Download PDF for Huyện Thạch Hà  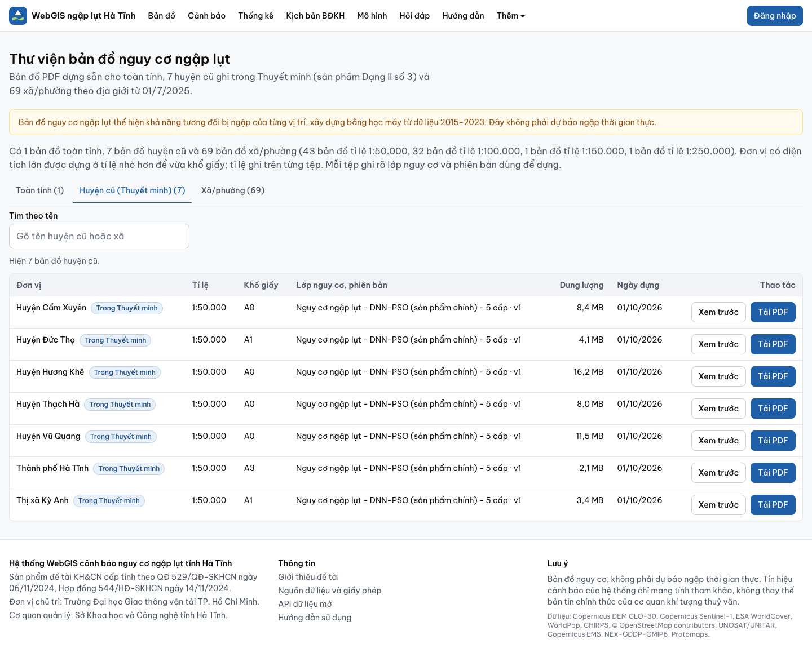(x=773, y=409)
